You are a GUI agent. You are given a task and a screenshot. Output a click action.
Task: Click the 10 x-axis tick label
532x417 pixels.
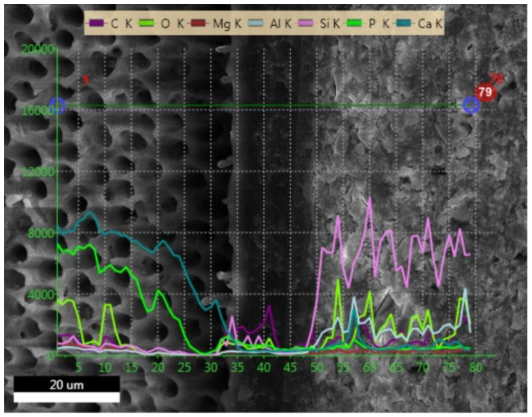click(105, 368)
